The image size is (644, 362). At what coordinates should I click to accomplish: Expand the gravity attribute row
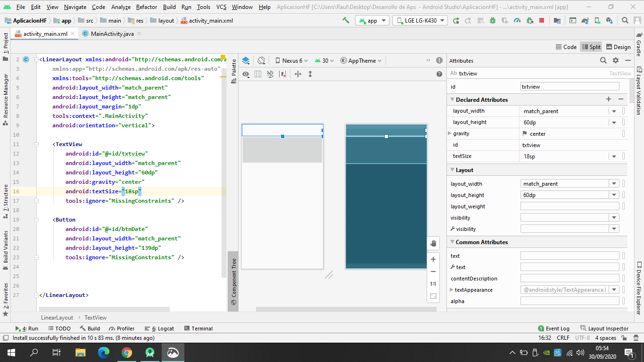coord(449,134)
